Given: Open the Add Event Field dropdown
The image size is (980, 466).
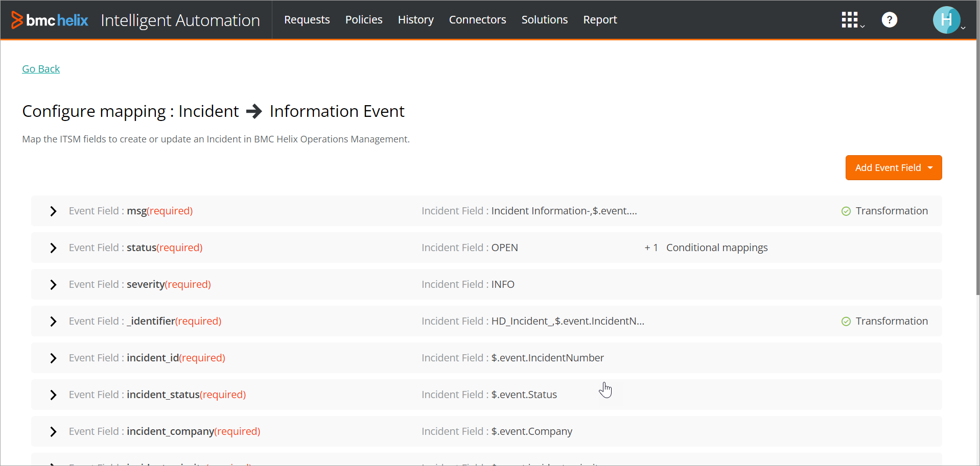Looking at the screenshot, I should (x=894, y=167).
